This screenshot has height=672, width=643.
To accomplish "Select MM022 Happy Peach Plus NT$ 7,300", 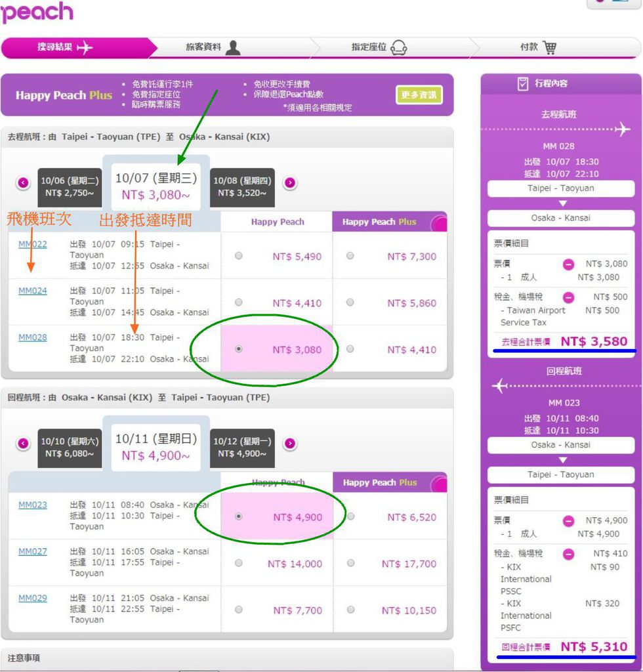I will click(350, 256).
